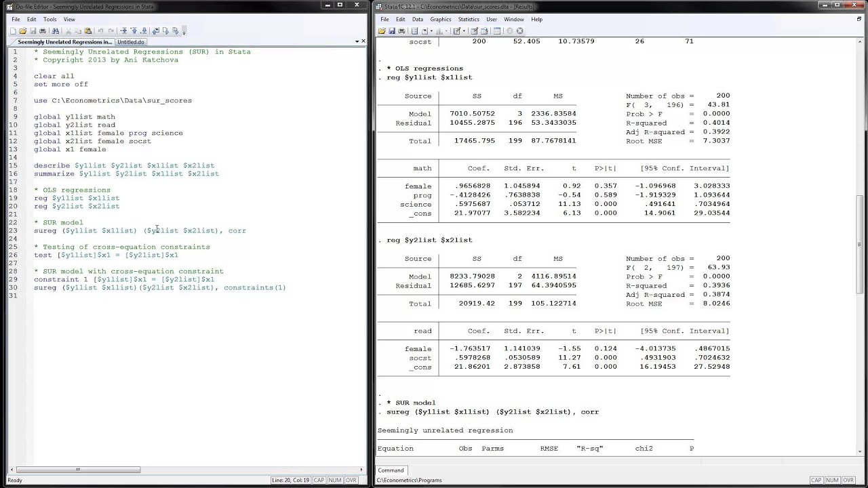Undo last edit in Do-file Editor

click(x=100, y=30)
